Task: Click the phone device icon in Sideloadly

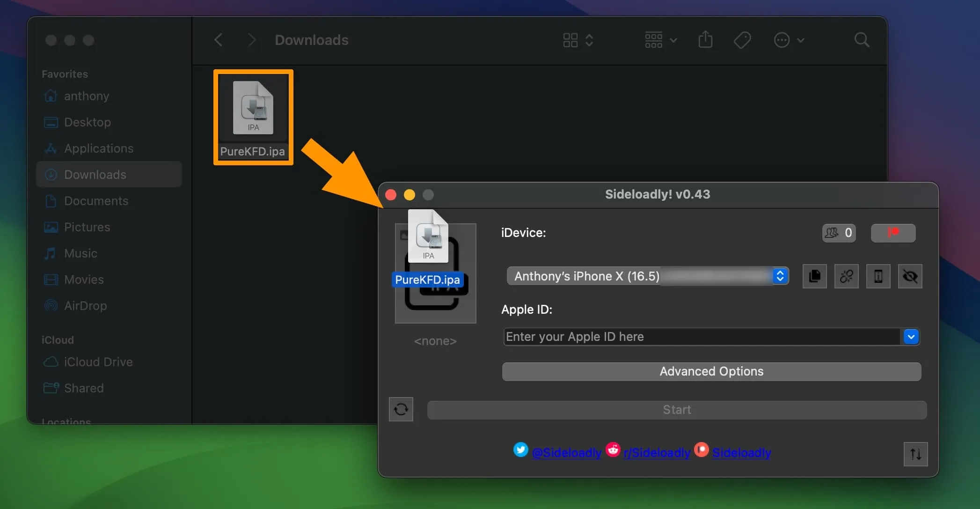Action: pos(878,276)
